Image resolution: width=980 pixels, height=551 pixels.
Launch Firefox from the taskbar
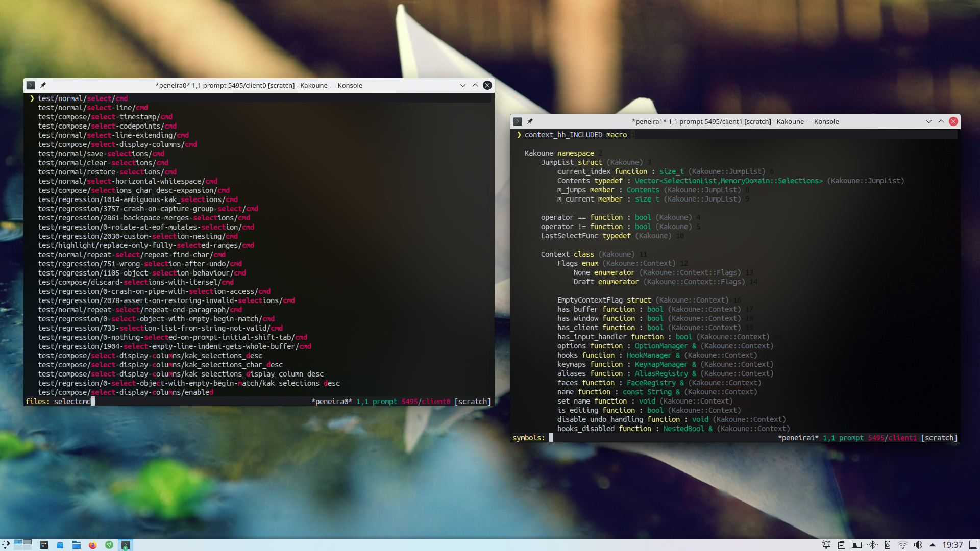(92, 545)
